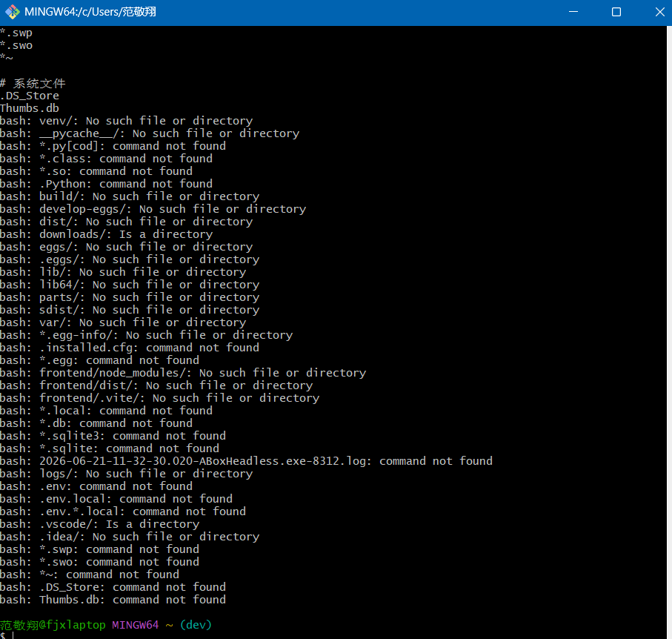Viewport: 672px width, 639px height.
Task: Click the 'bash: .installed.cfg: command not found' line
Action: click(130, 348)
